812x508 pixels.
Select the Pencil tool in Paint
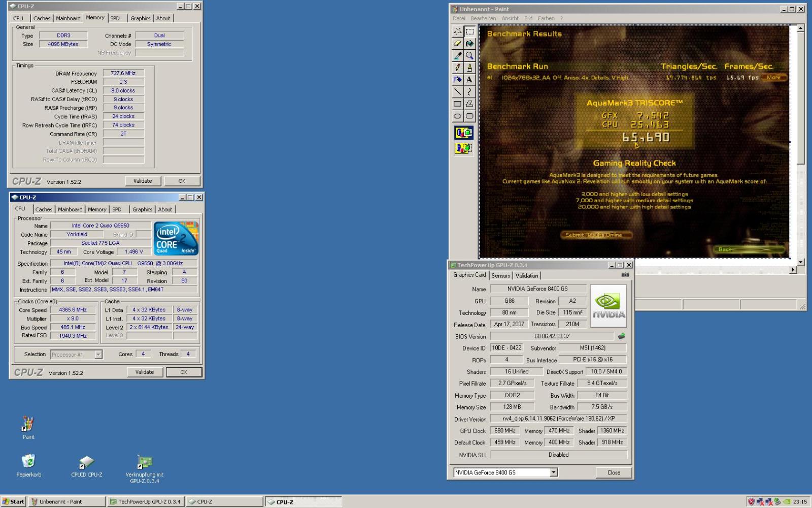(458, 68)
